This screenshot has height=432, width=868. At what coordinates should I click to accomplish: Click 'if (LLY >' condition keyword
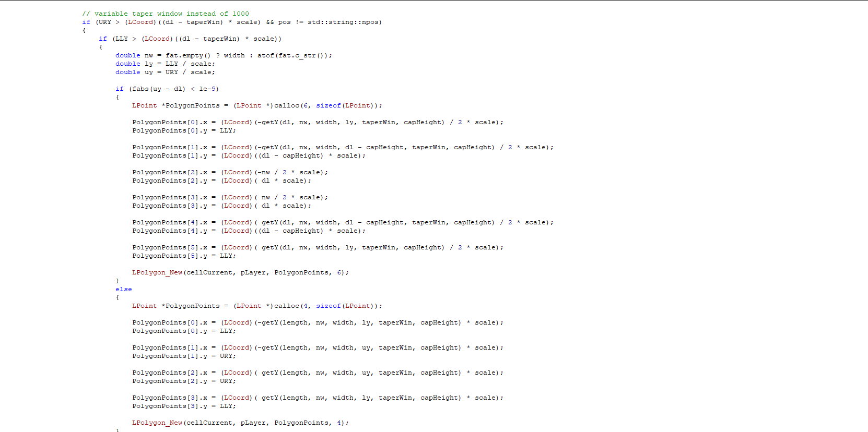[103, 39]
